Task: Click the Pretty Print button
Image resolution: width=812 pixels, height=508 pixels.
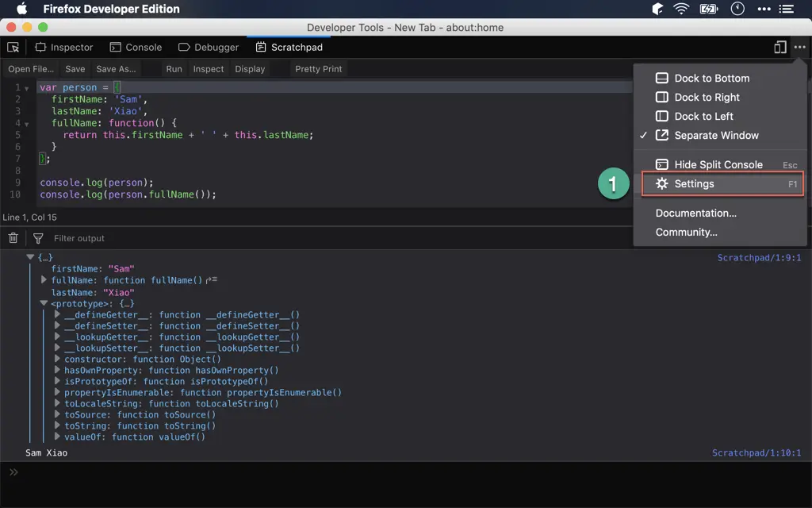Action: pyautogui.click(x=318, y=69)
